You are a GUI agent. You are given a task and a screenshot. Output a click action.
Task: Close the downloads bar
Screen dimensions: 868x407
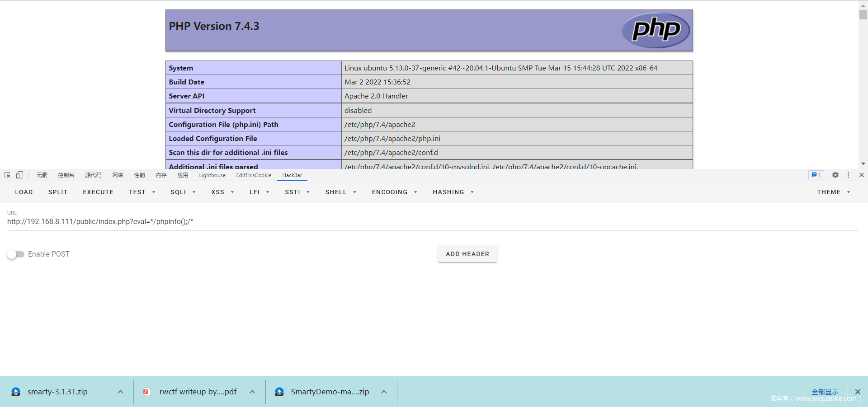click(x=858, y=392)
